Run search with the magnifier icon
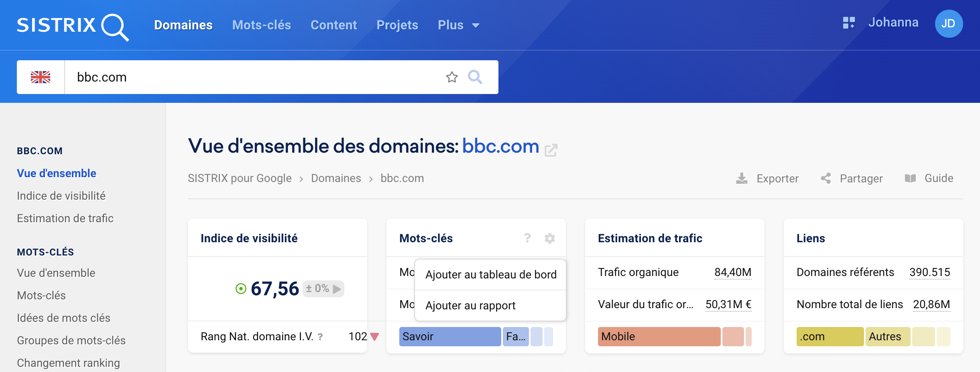The height and width of the screenshot is (372, 980). coord(475,77)
